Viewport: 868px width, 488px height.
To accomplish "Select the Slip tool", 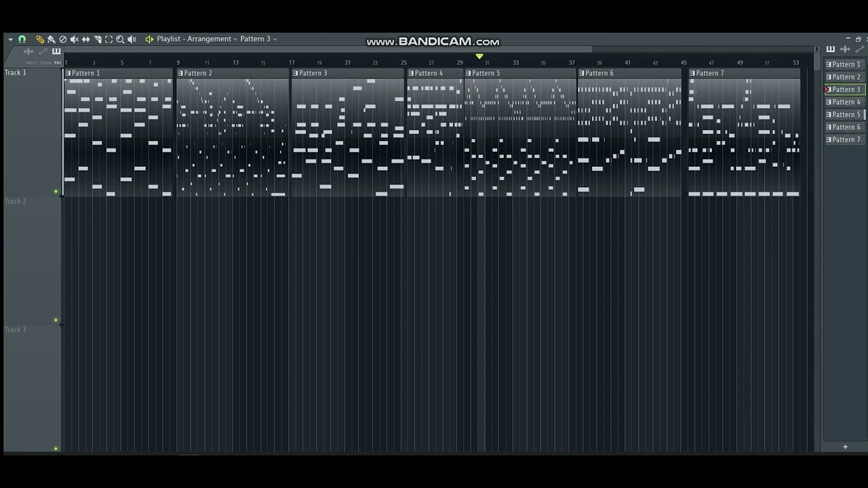I will click(86, 39).
